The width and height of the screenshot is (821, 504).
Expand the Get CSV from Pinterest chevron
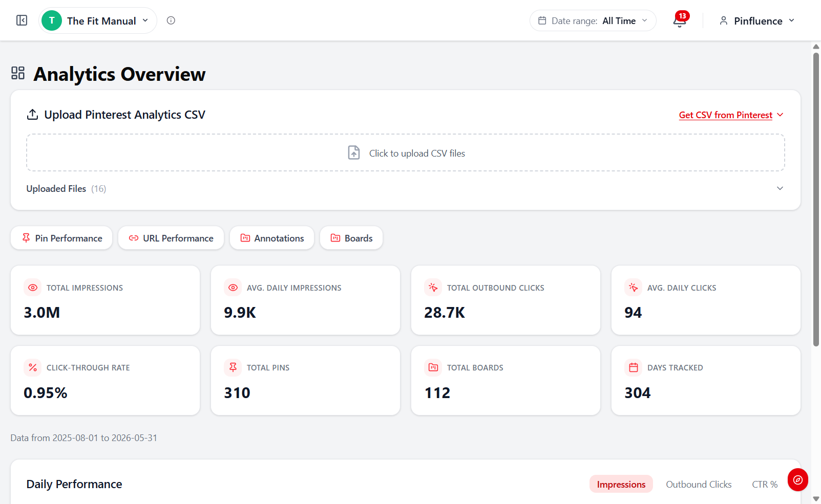click(x=780, y=115)
